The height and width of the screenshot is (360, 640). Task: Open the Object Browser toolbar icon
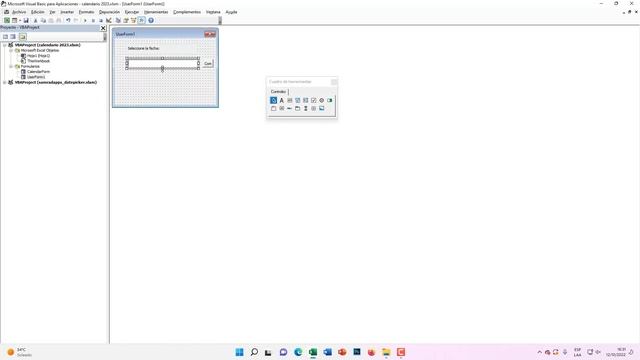pyautogui.click(x=133, y=20)
